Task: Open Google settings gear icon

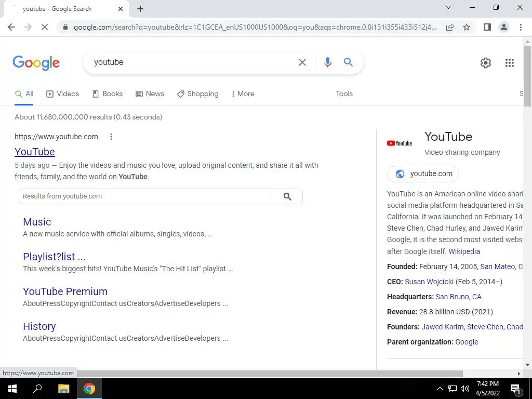Action: 486,63
